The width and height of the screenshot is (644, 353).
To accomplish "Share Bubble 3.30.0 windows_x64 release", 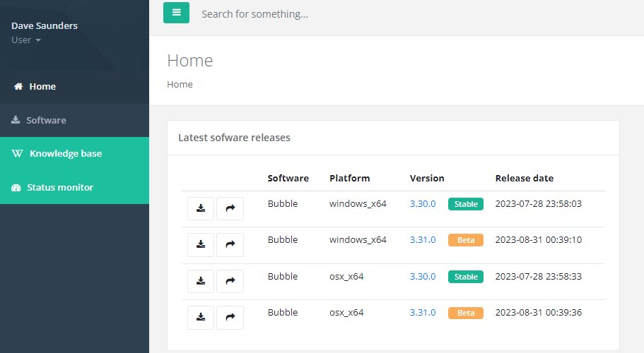I will pos(230,208).
